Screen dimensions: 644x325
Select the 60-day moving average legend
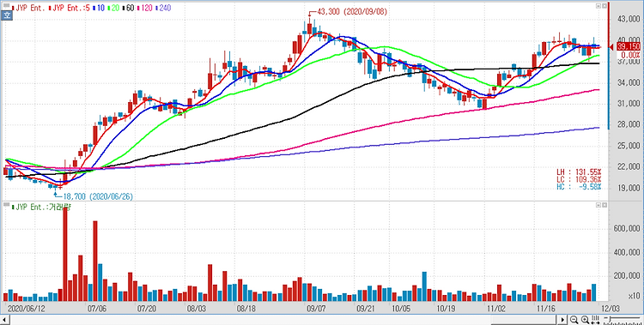[128, 8]
